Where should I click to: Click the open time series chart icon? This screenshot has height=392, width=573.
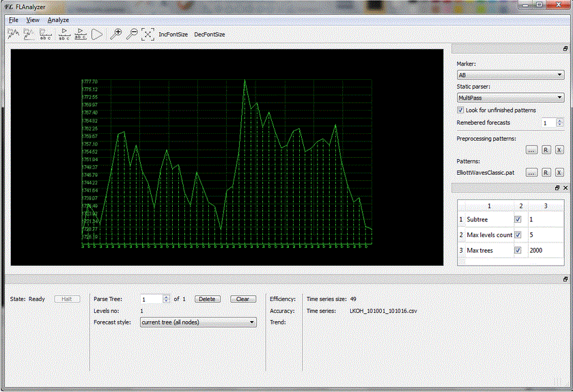[14, 34]
